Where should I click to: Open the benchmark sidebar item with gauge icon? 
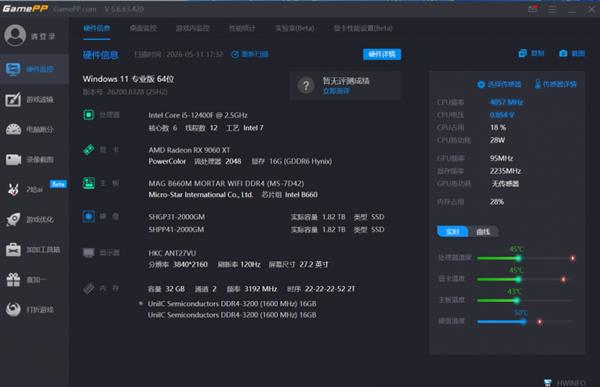tap(34, 129)
